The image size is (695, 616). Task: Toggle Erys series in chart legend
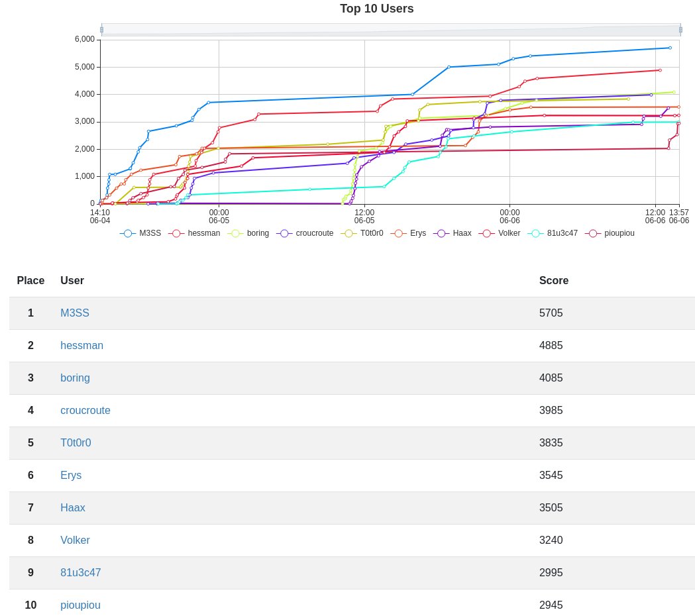(408, 233)
